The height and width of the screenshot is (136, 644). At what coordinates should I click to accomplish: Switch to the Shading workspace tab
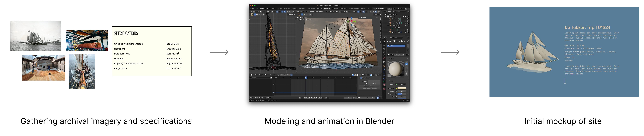[x=319, y=9]
